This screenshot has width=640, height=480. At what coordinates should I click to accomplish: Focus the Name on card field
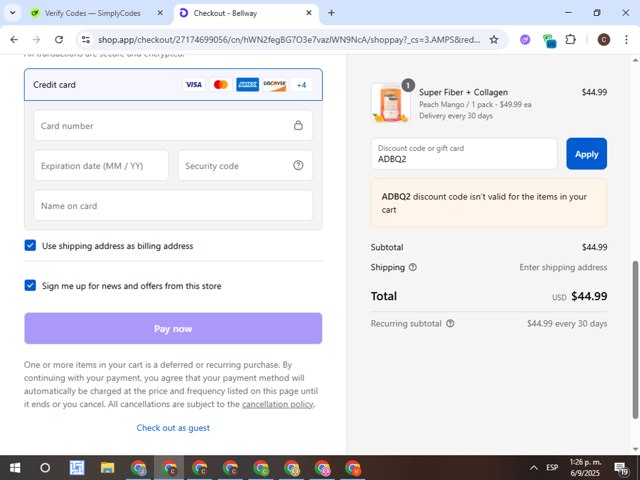pyautogui.click(x=173, y=205)
